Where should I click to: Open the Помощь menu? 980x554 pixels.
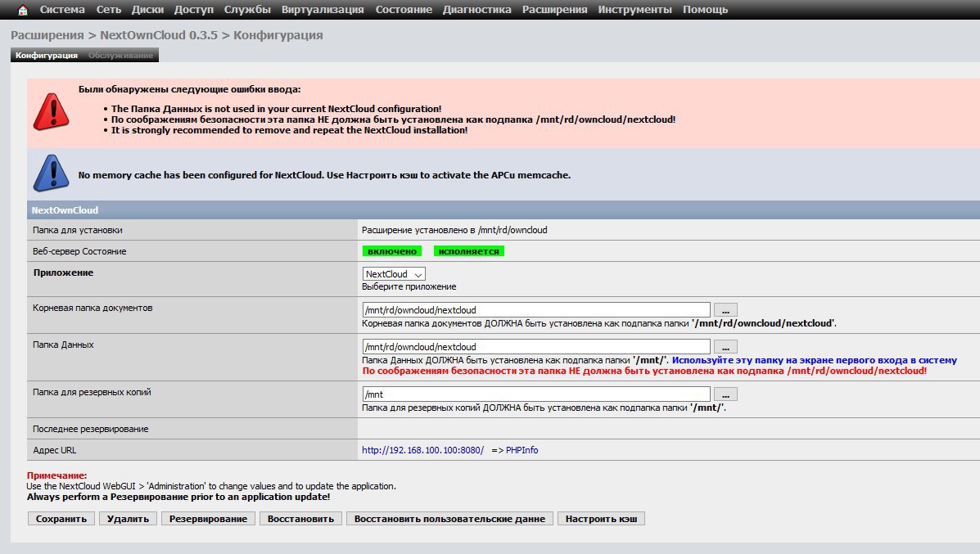(705, 9)
